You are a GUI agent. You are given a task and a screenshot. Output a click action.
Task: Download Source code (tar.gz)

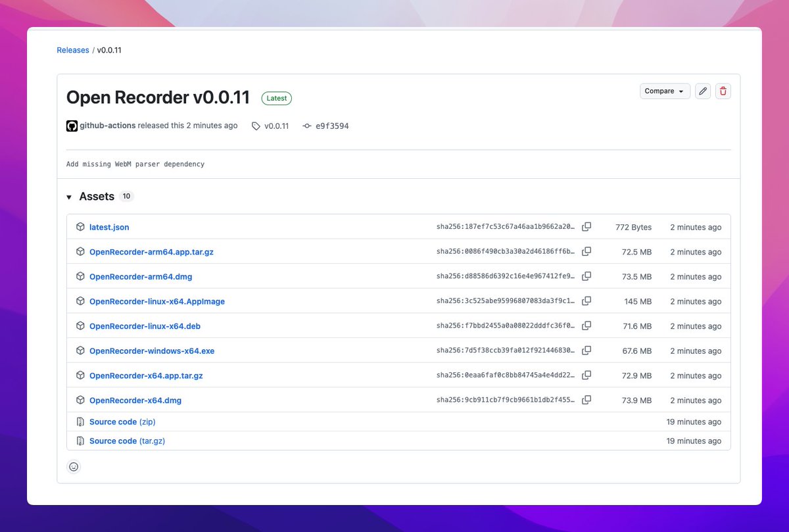[127, 441]
